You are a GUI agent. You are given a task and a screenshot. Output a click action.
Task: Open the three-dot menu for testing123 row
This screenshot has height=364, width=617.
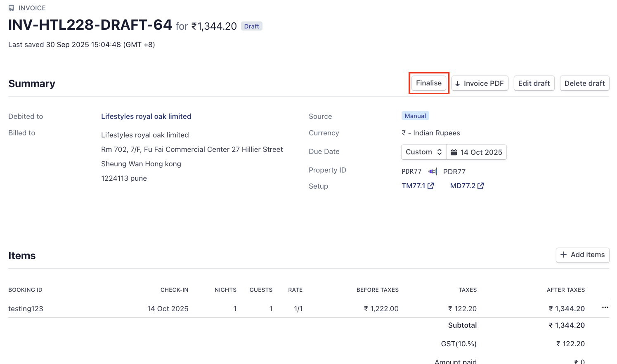pyautogui.click(x=605, y=307)
